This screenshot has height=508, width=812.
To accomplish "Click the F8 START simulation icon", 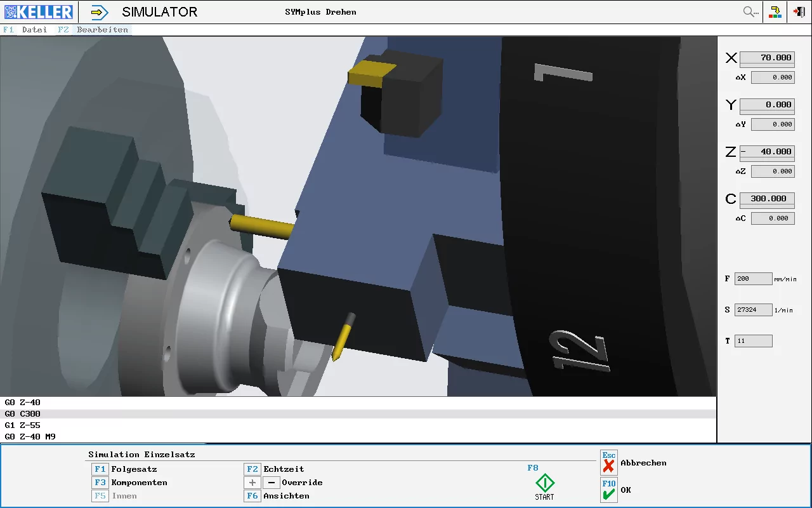I will pos(544,483).
